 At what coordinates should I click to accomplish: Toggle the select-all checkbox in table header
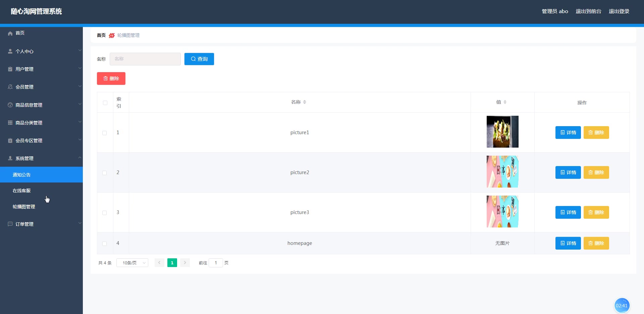[105, 103]
